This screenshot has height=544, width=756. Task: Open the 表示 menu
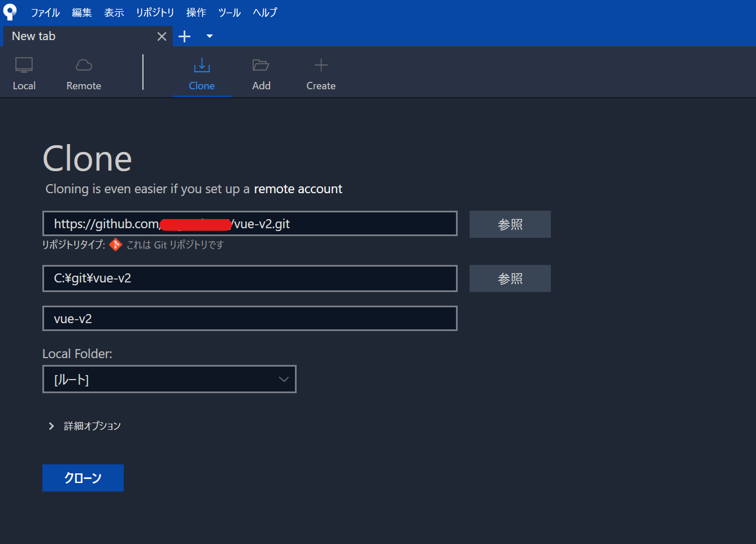click(114, 12)
